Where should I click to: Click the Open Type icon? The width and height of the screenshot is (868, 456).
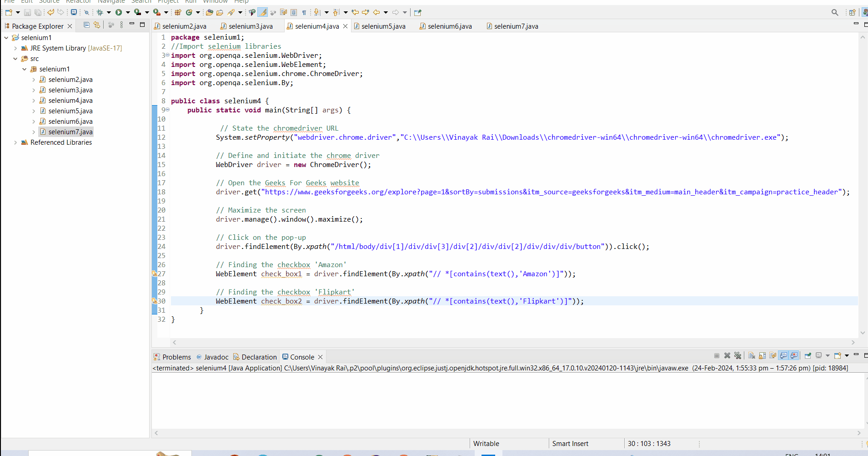(x=209, y=12)
